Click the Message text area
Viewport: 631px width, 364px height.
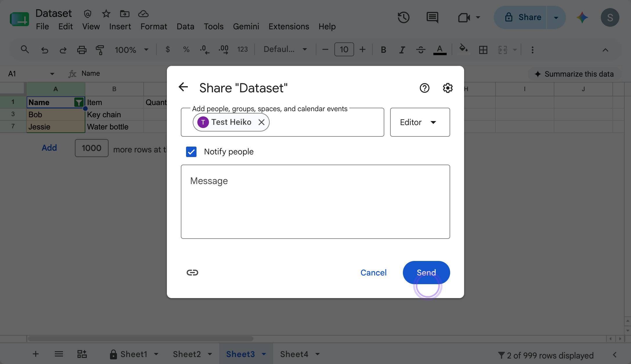coord(315,202)
